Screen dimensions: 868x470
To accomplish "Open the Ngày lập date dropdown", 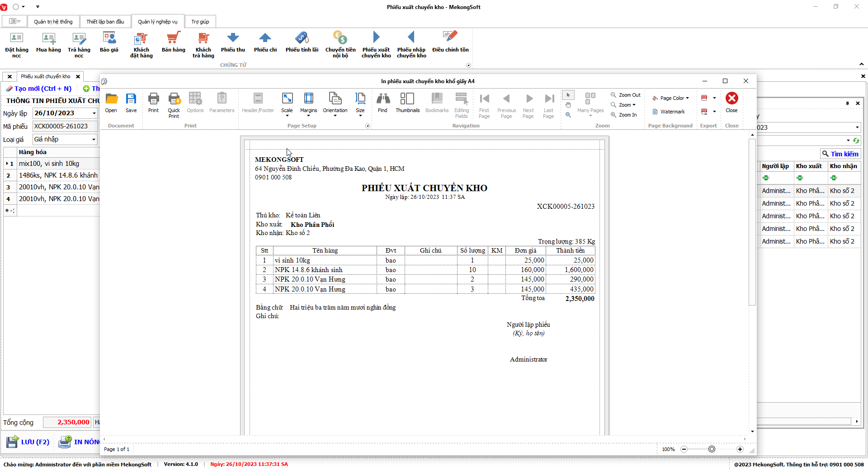I will [94, 113].
